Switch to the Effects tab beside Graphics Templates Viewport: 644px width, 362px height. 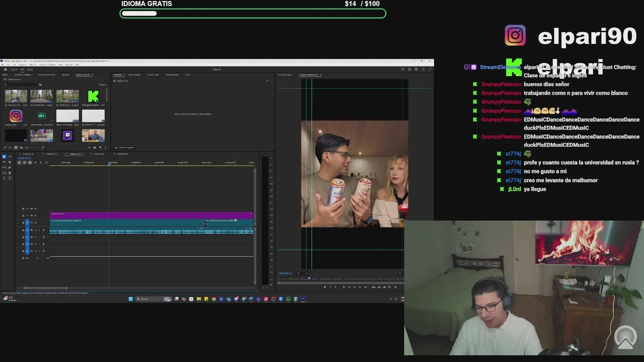(5, 75)
